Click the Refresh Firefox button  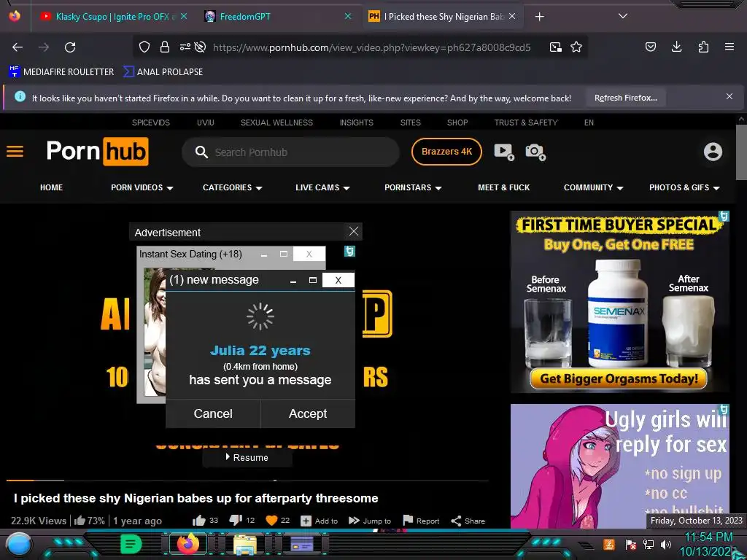click(625, 98)
